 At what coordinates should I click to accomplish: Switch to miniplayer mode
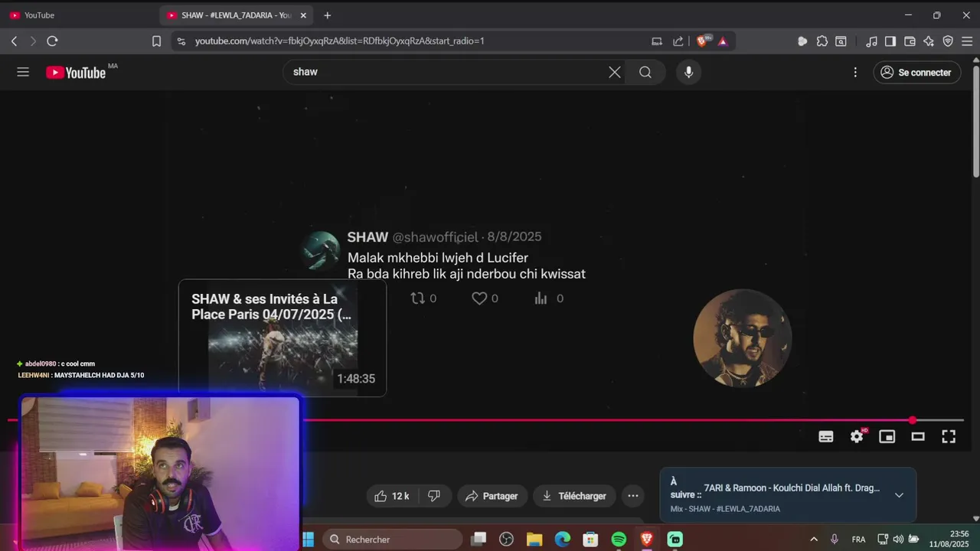point(887,436)
